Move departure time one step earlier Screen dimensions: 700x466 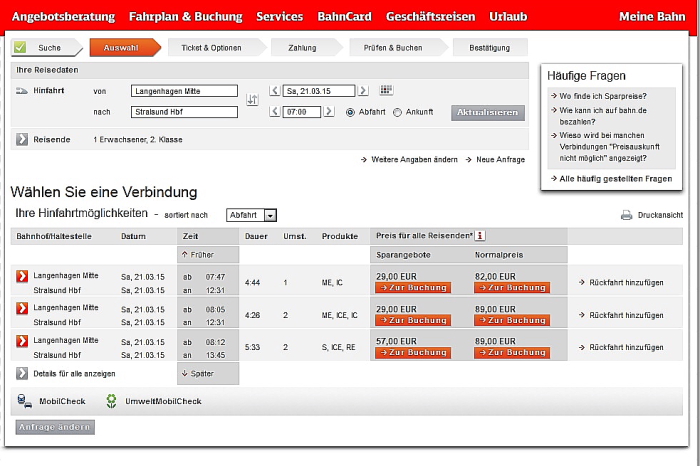tap(274, 112)
